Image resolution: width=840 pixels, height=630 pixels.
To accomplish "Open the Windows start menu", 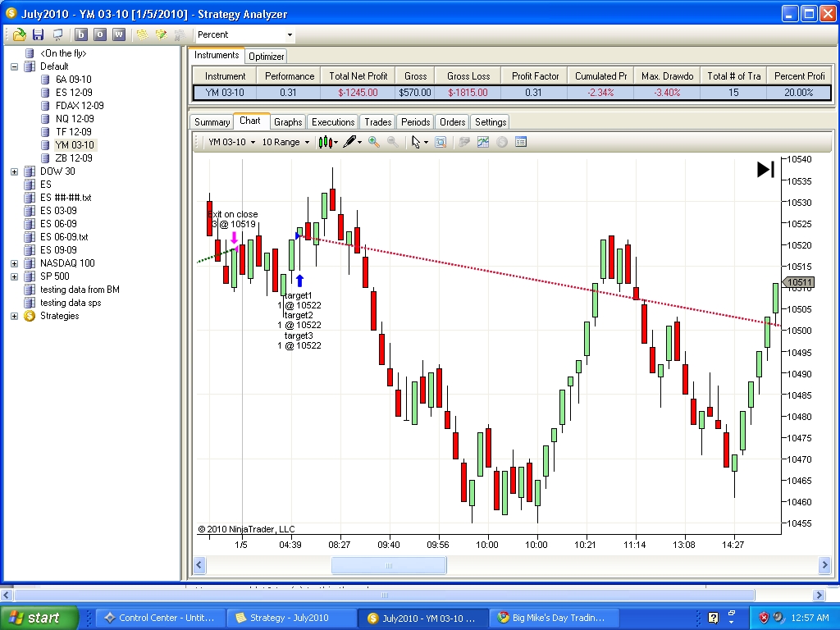I will (39, 618).
